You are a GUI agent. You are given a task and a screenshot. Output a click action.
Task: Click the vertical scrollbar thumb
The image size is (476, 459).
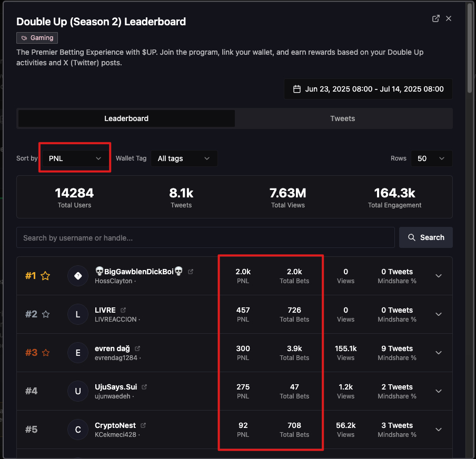(470, 46)
